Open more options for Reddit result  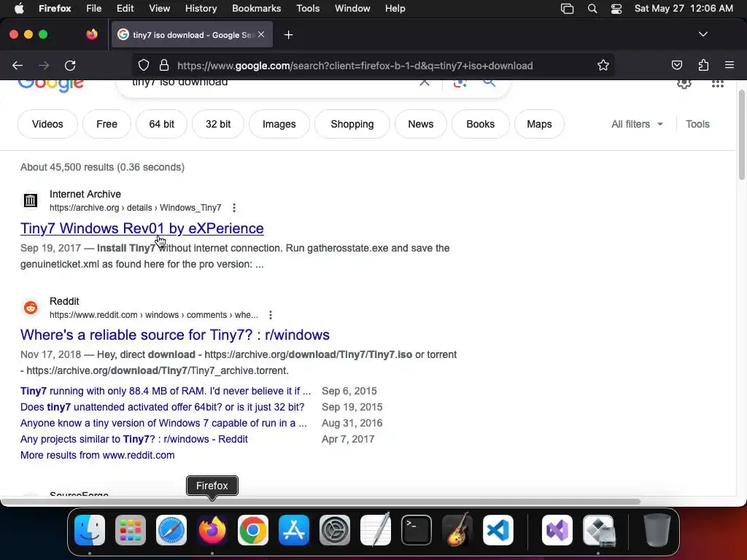(x=271, y=315)
